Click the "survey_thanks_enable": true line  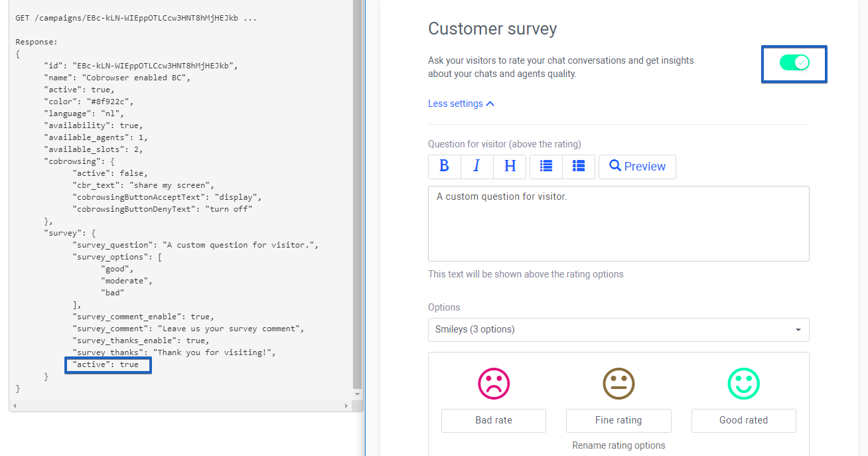[141, 341]
